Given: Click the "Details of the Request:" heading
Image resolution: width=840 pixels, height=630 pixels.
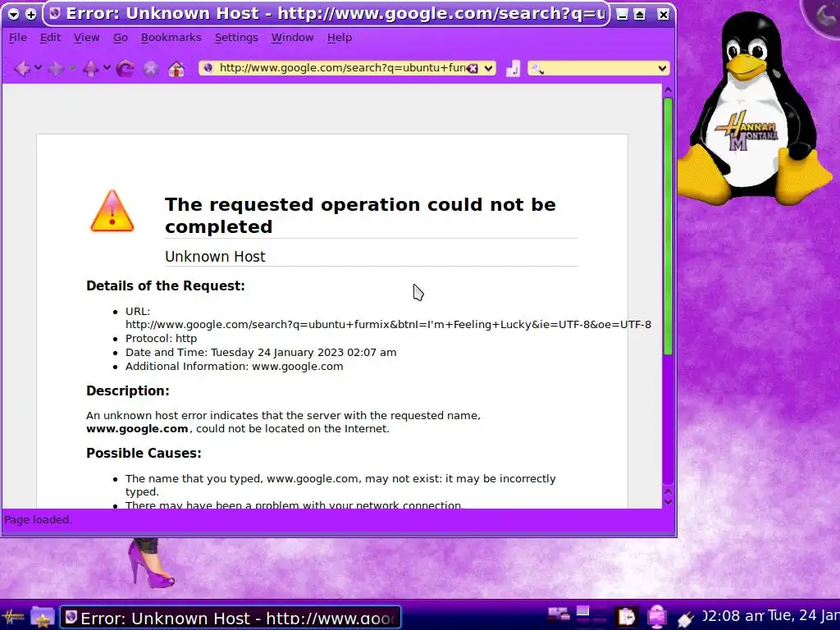Looking at the screenshot, I should point(166,285).
